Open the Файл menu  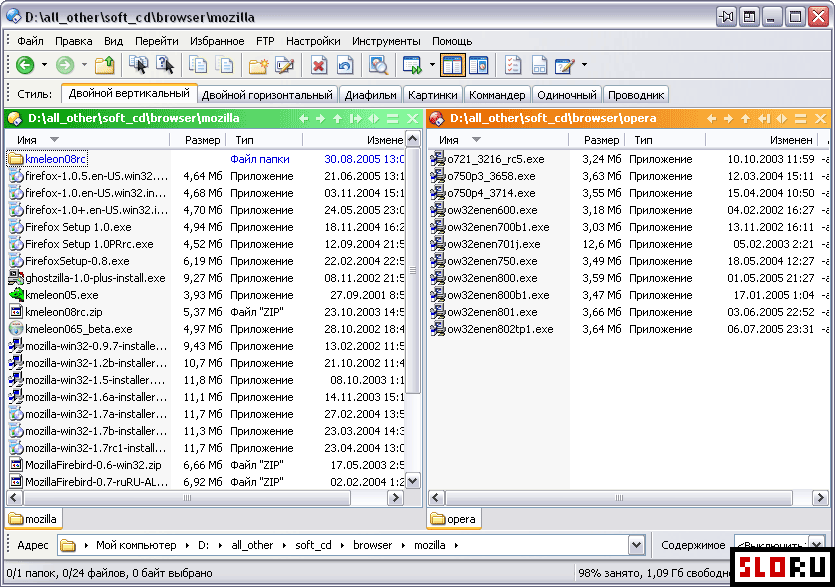30,41
